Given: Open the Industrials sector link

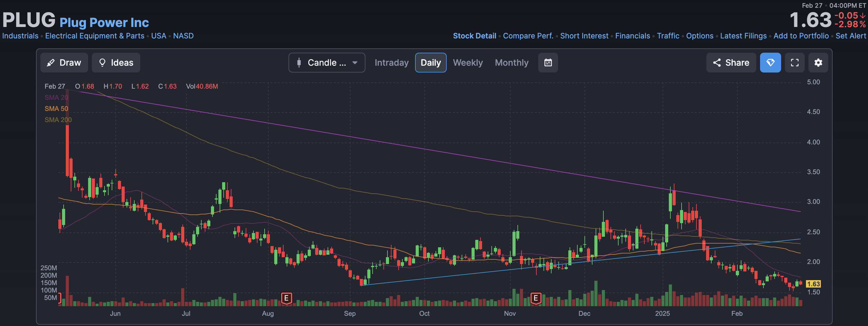Looking at the screenshot, I should [20, 36].
